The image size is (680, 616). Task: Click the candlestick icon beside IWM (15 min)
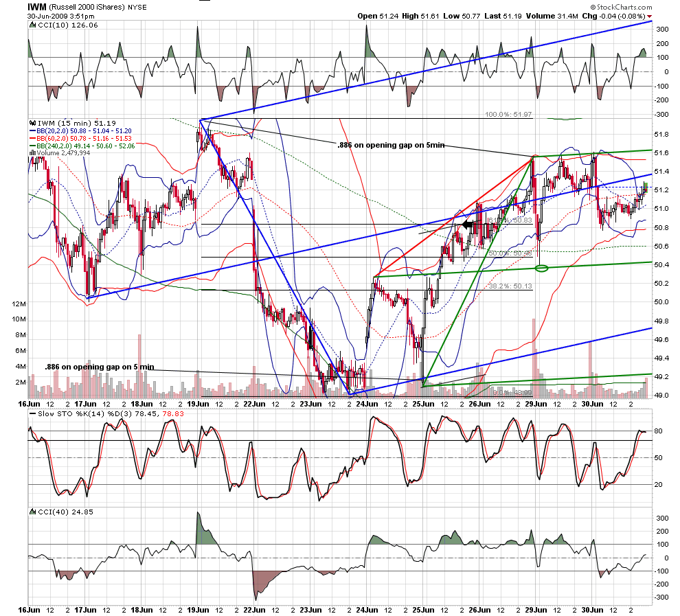(32, 123)
